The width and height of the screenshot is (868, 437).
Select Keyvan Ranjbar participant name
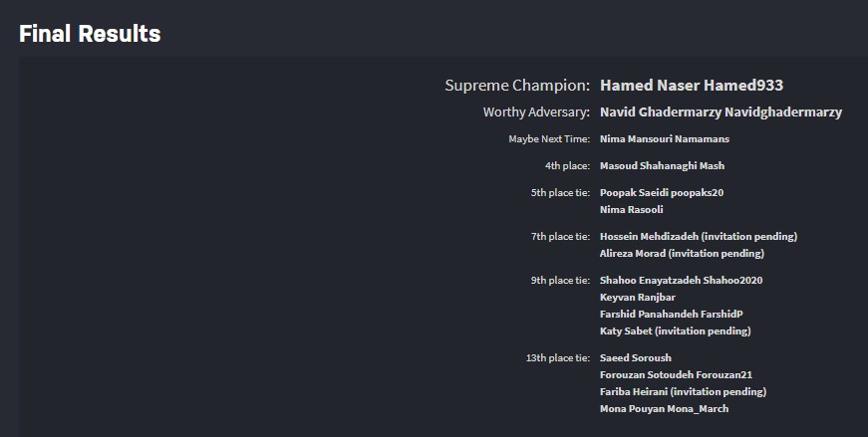pyautogui.click(x=639, y=298)
